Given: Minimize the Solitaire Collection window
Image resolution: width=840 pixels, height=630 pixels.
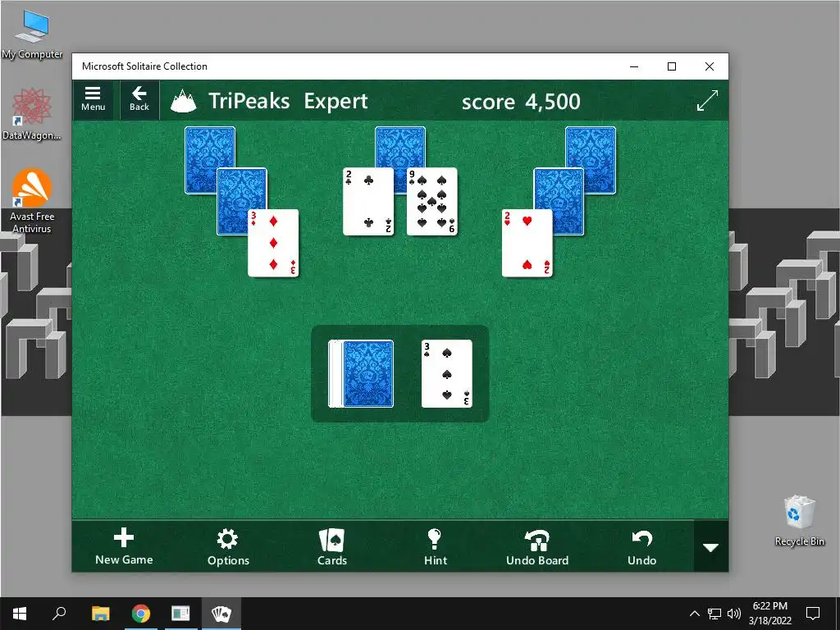Looking at the screenshot, I should [x=634, y=66].
